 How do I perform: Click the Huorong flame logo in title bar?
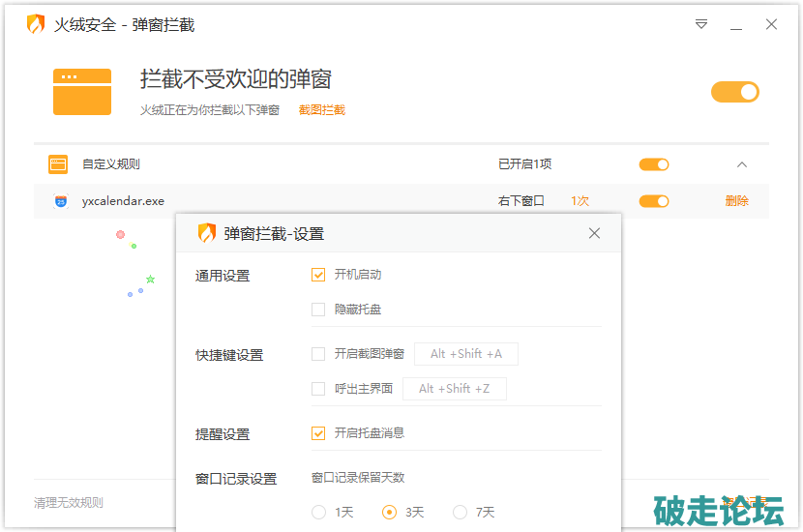click(x=36, y=25)
